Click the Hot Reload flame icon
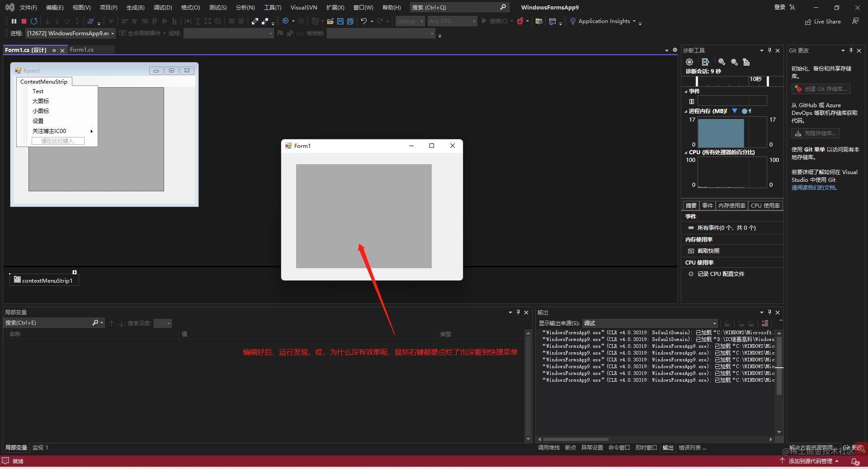 (x=520, y=21)
